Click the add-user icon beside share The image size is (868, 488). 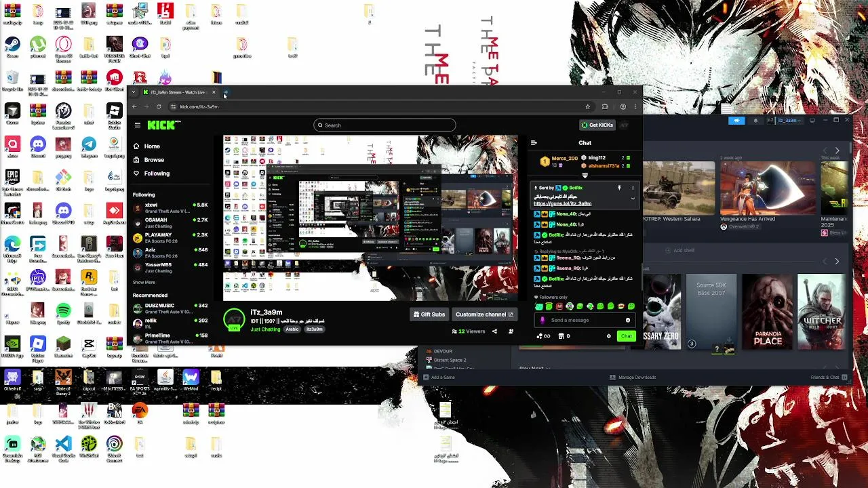[511, 331]
